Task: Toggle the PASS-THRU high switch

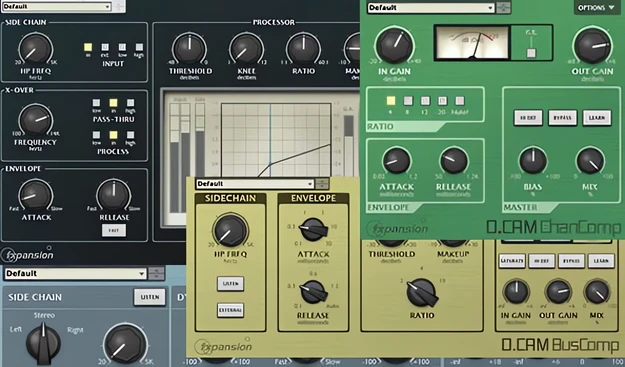Action: pos(130,103)
